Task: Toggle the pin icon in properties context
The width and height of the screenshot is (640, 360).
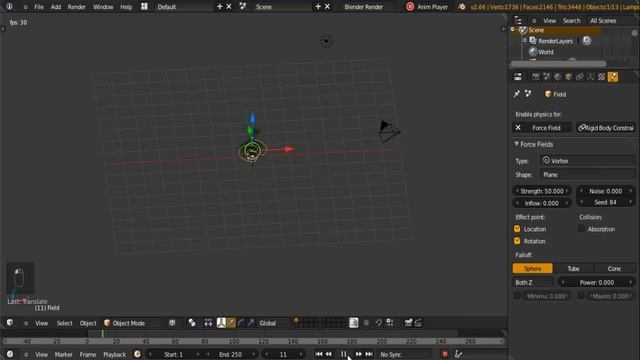Action: coord(517,94)
